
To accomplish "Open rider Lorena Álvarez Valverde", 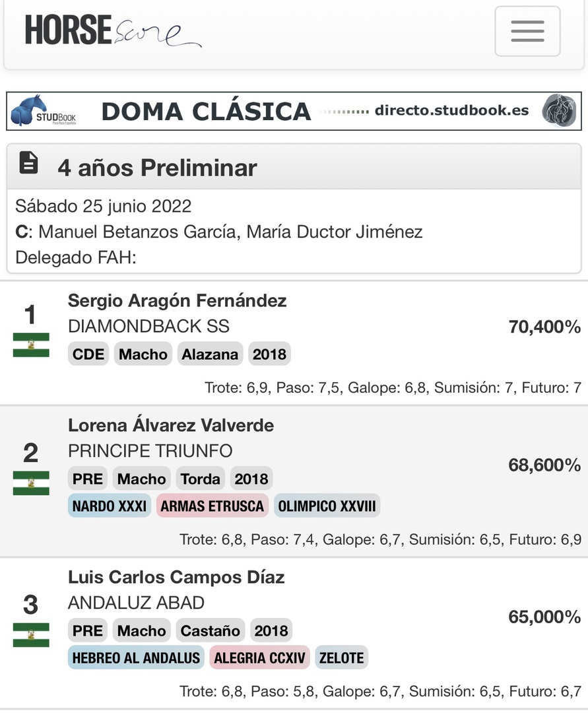I will pos(170,426).
